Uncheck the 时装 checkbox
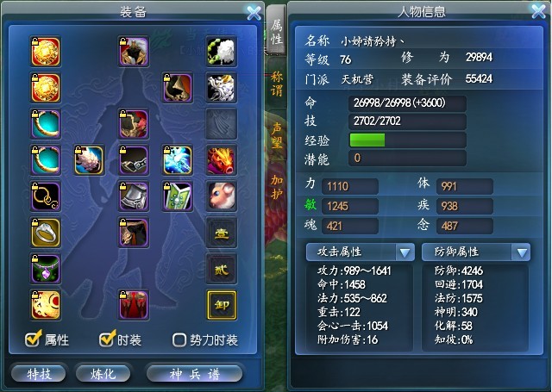 pyautogui.click(x=107, y=339)
